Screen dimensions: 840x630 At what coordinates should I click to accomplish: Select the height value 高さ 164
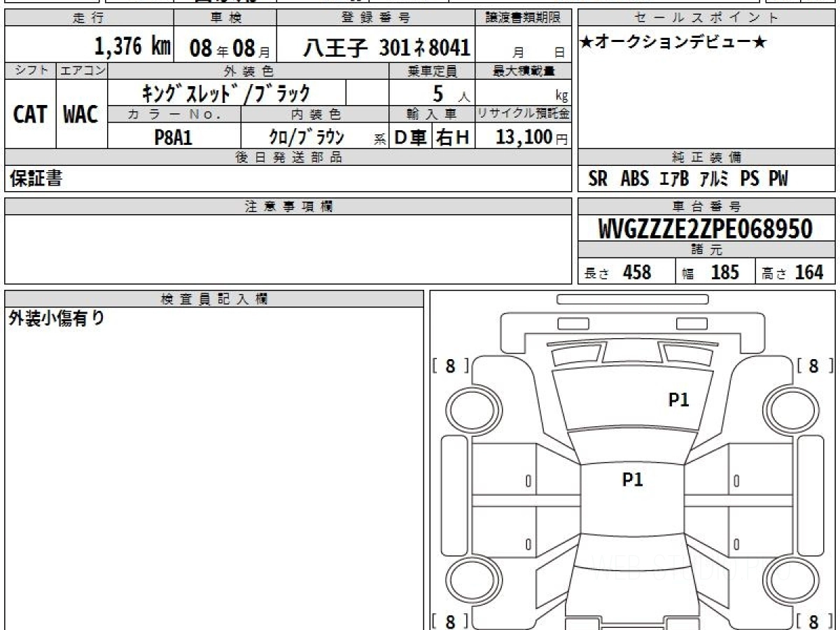(x=793, y=272)
